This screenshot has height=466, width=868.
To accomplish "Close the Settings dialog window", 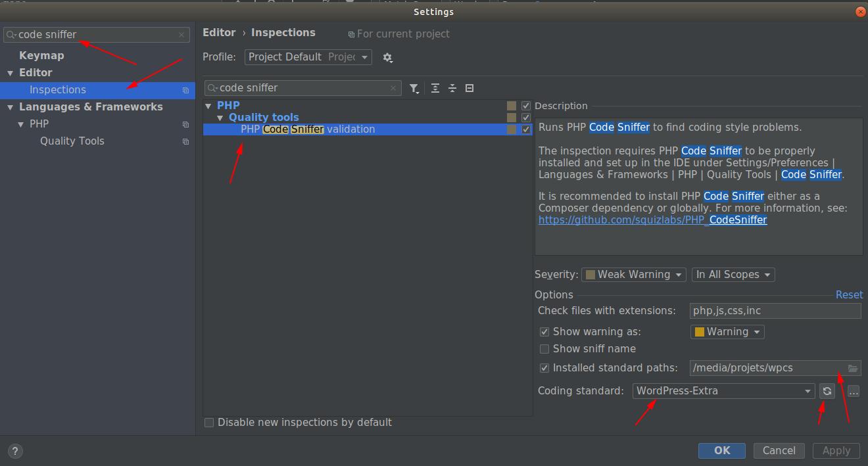I will pos(861,11).
